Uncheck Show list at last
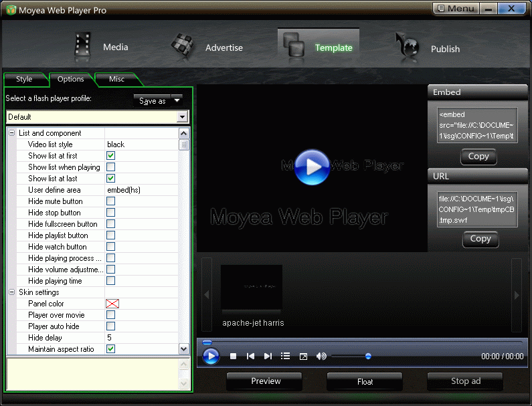The width and height of the screenshot is (532, 406). (x=110, y=179)
